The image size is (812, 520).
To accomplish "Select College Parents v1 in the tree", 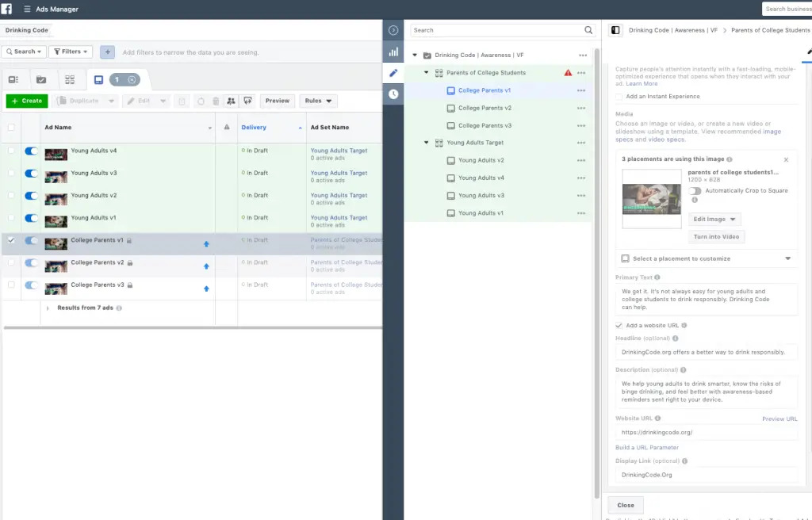I will (485, 90).
